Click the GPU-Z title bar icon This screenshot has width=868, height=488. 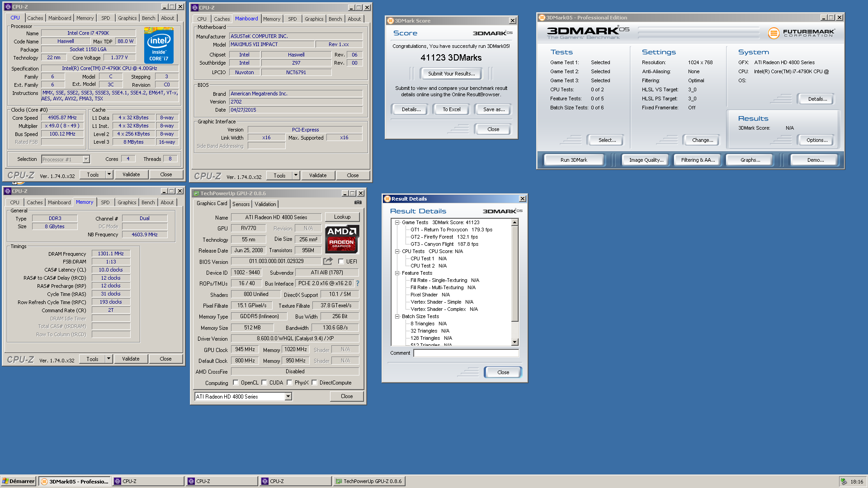pyautogui.click(x=196, y=193)
